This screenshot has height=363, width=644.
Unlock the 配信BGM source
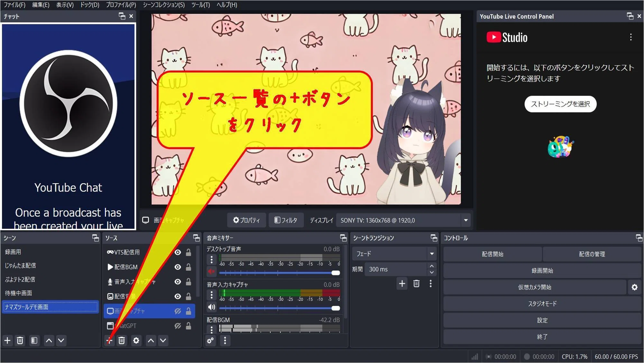(189, 267)
